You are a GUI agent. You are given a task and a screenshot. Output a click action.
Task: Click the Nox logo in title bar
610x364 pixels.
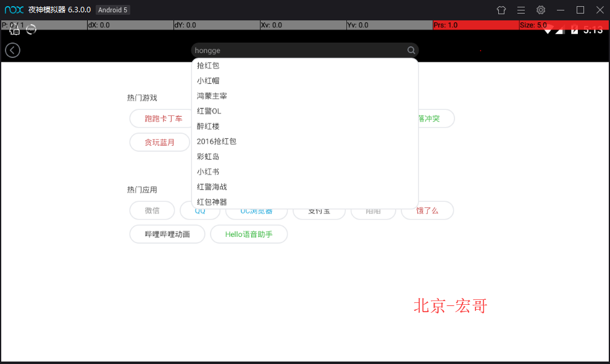[14, 10]
